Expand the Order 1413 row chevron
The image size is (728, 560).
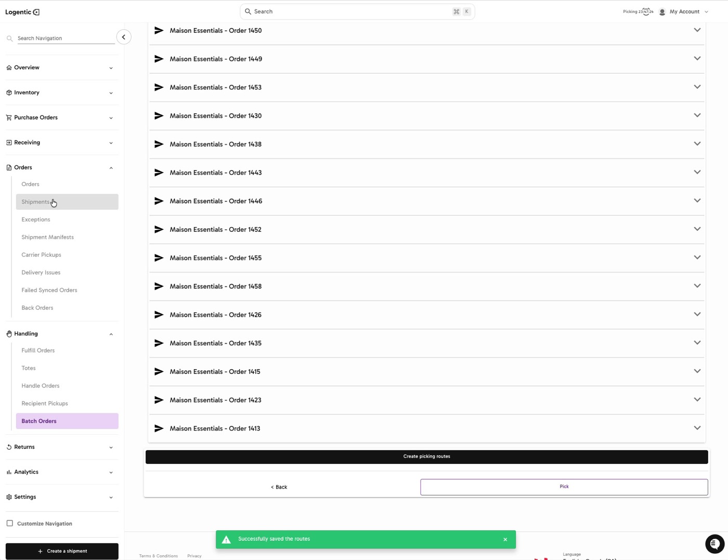tap(697, 428)
